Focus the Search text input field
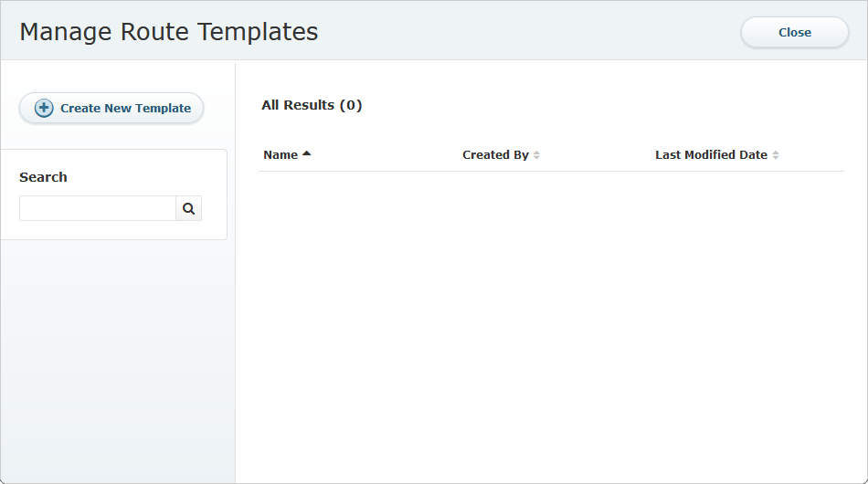Image resolution: width=868 pixels, height=484 pixels. pos(98,208)
